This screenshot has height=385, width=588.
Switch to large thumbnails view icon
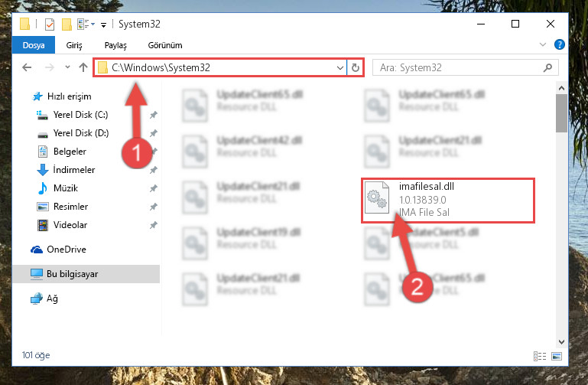tap(557, 356)
